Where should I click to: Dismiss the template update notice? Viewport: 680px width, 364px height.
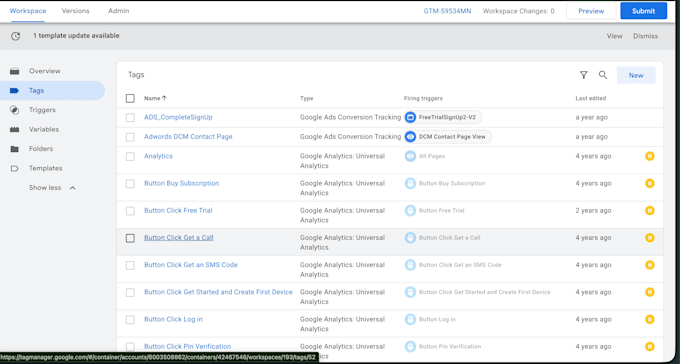coord(645,36)
